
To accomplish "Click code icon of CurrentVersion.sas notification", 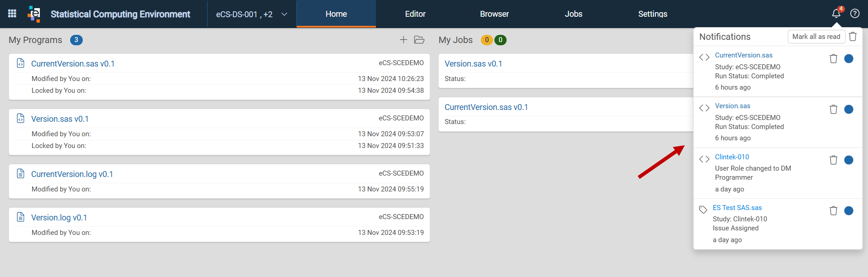I will pos(704,57).
